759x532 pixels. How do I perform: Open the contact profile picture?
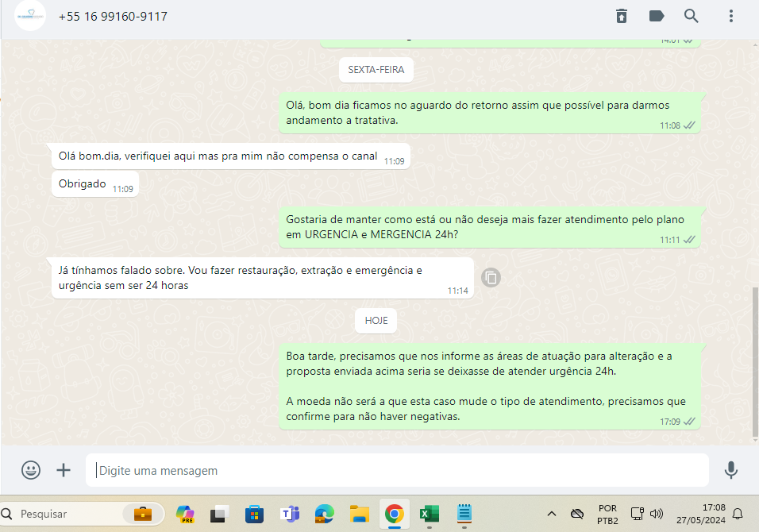30,16
